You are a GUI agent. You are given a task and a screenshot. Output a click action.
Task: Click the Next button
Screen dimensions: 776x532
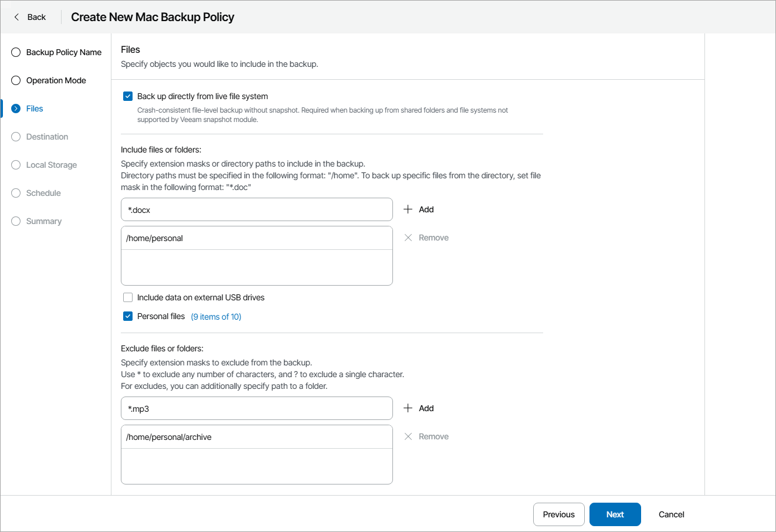[615, 514]
